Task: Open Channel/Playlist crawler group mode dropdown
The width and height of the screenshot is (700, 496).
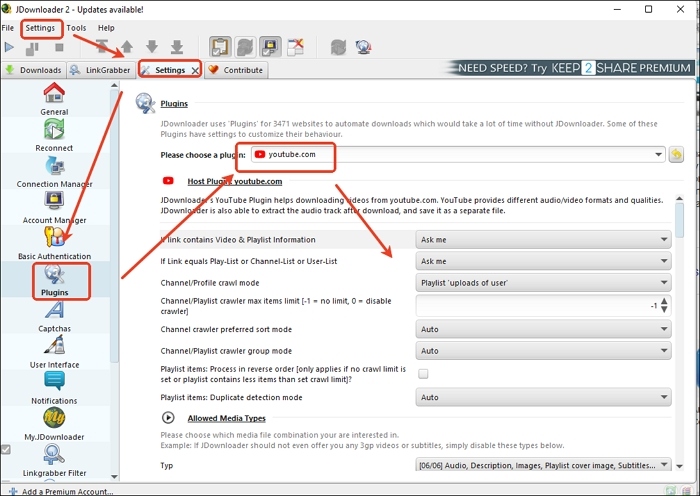Action: [x=543, y=351]
